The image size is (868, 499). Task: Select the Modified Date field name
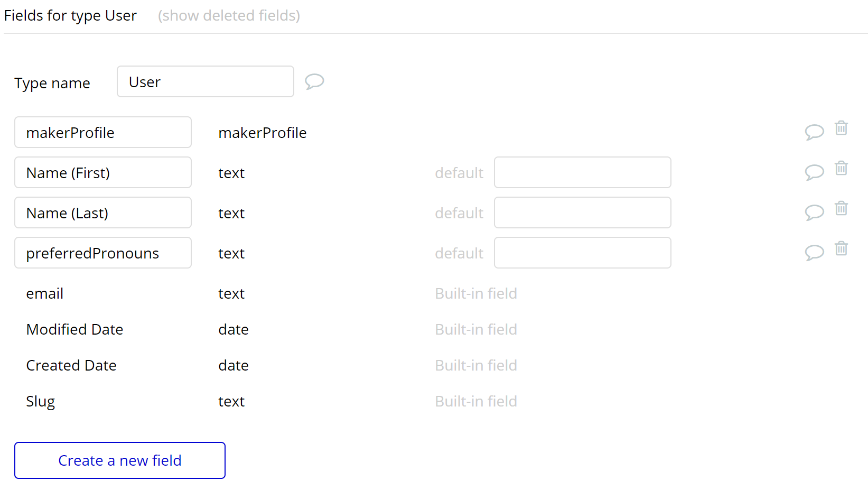click(x=74, y=329)
